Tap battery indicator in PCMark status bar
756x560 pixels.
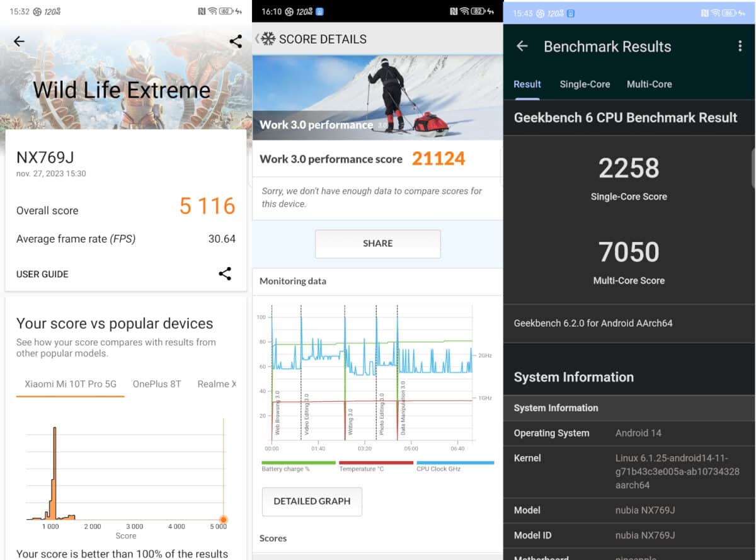pos(477,11)
